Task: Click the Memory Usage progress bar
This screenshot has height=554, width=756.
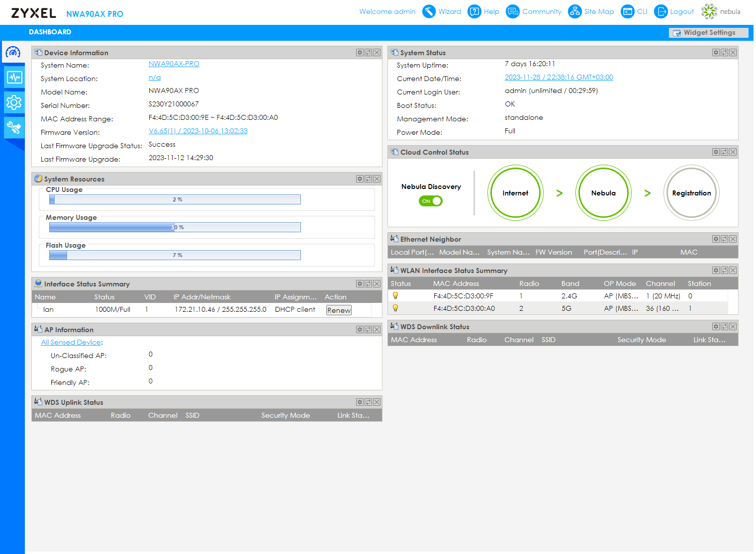Action: click(175, 227)
